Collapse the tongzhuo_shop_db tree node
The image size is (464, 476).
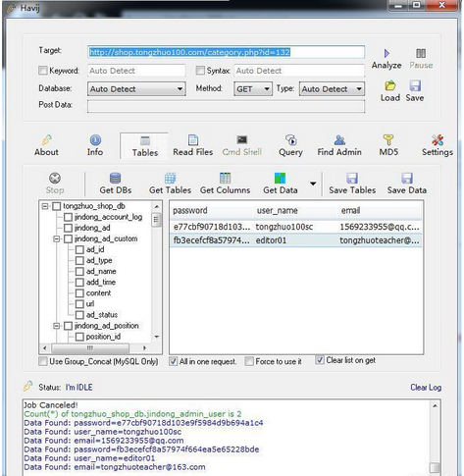[45, 206]
